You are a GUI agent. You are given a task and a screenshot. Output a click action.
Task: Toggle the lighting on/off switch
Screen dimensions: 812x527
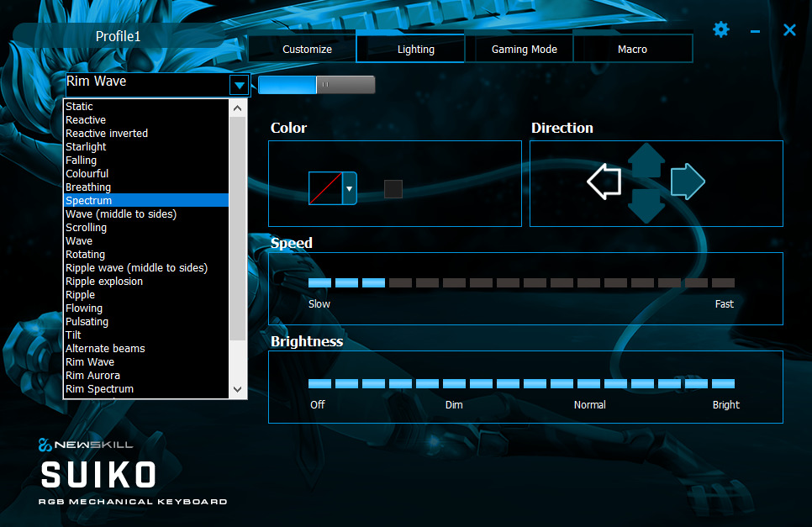pyautogui.click(x=316, y=85)
